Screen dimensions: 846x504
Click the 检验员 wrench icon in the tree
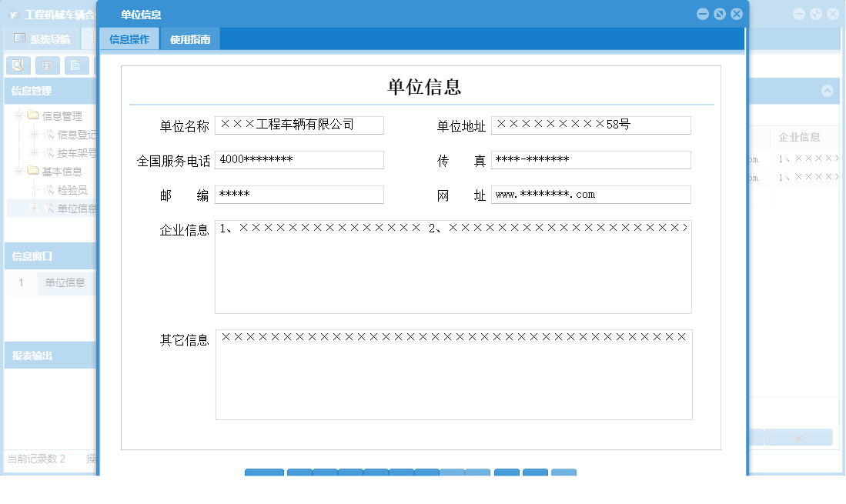coord(47,188)
